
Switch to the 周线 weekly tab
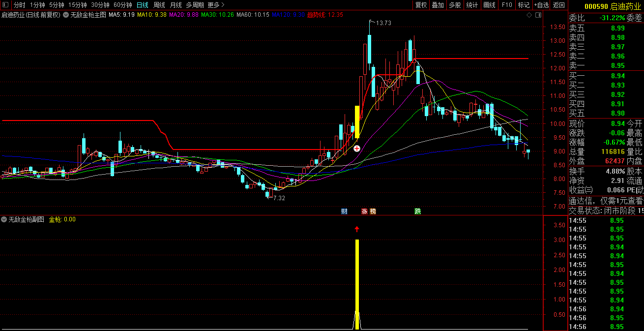[159, 5]
